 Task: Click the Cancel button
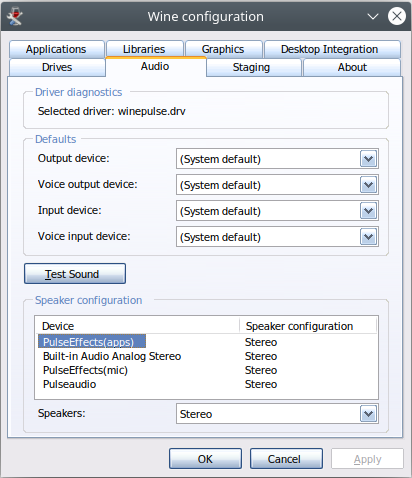286,459
